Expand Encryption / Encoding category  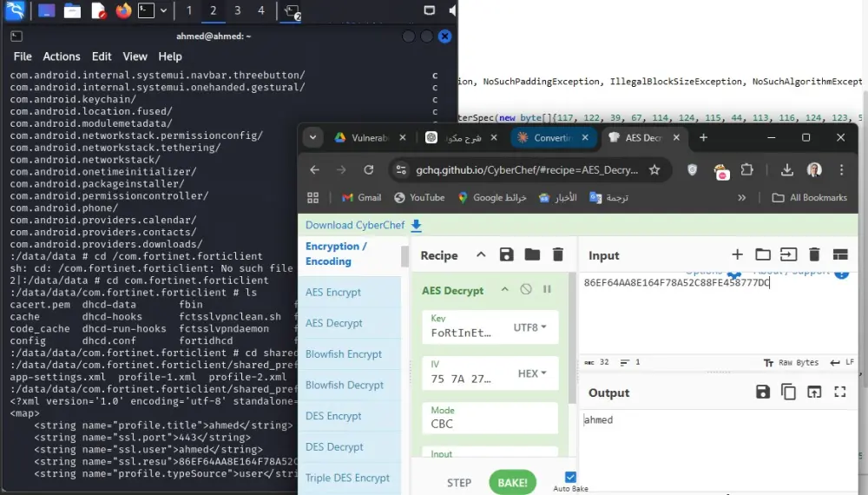(336, 254)
